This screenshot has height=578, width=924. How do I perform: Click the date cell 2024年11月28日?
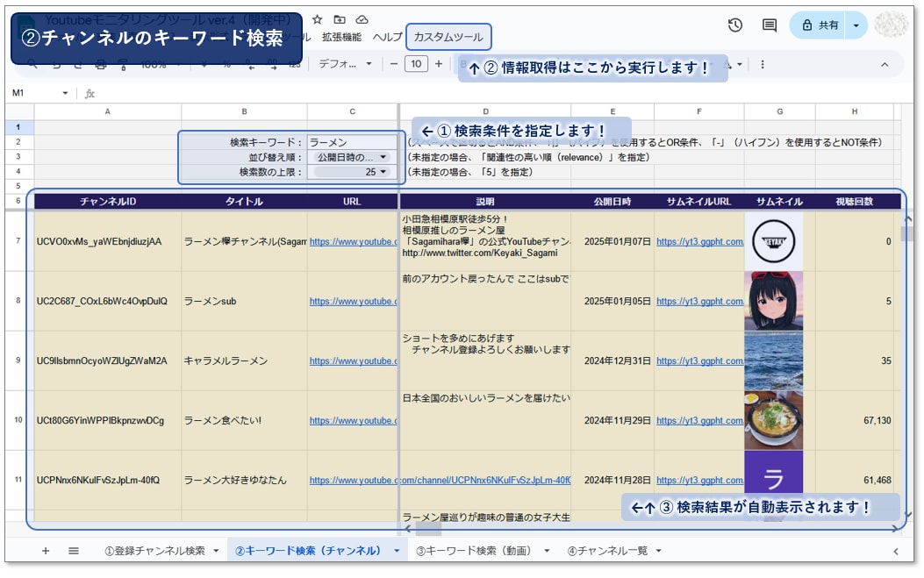(612, 480)
